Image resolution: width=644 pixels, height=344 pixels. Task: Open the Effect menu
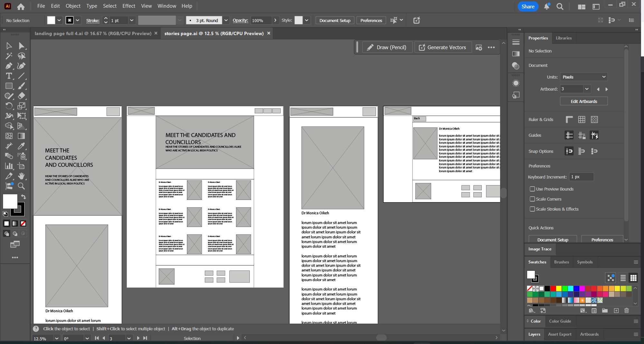pos(128,6)
